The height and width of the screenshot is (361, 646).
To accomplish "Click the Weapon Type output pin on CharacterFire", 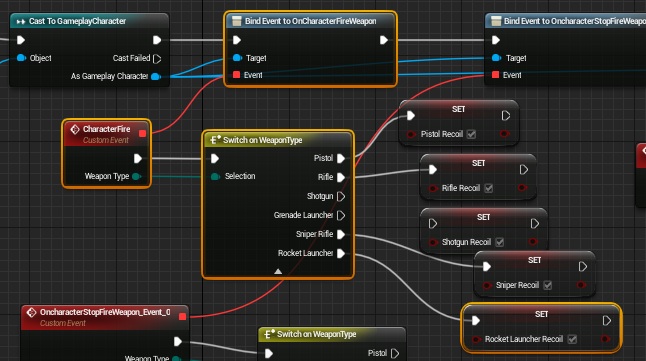I will click(x=137, y=176).
